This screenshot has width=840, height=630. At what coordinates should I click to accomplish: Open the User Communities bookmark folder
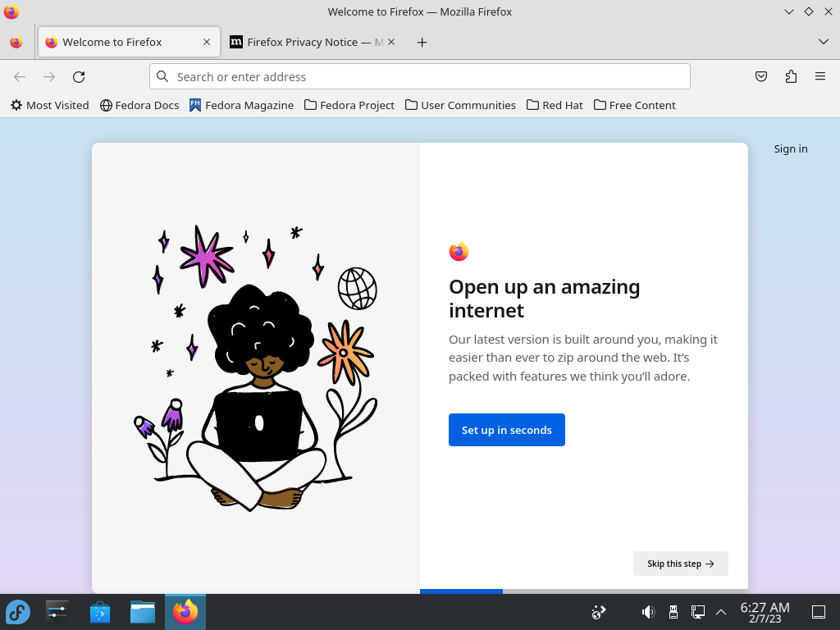tap(461, 105)
